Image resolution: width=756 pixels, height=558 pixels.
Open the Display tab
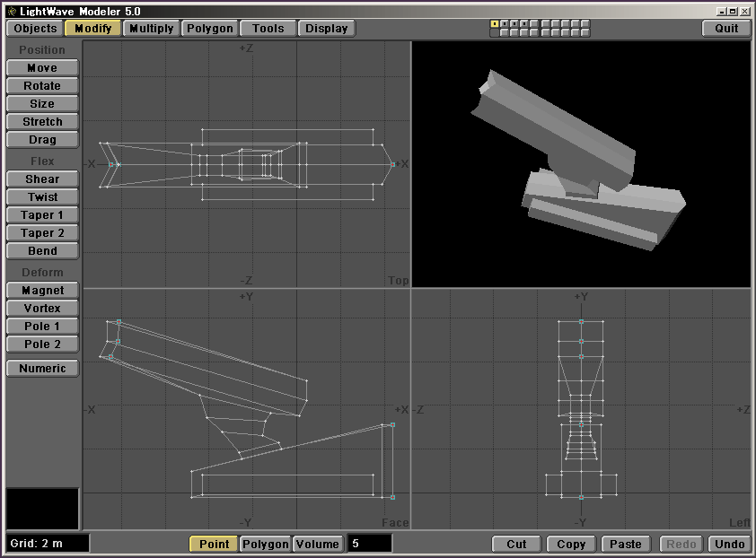pos(326,29)
